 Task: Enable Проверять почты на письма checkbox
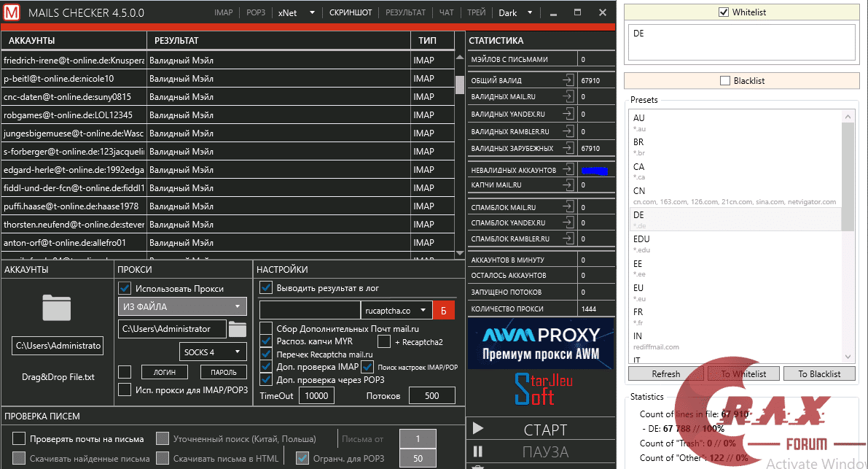coord(19,439)
